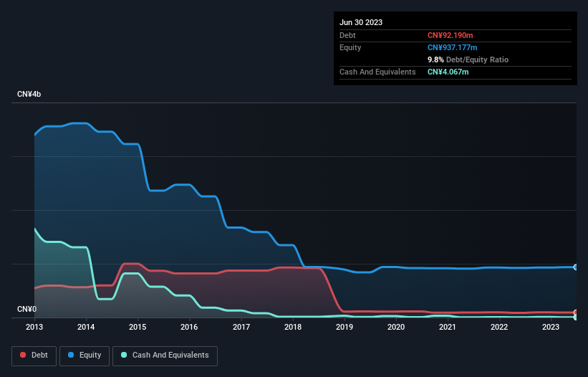Select the 2015 x-axis label

[138, 327]
